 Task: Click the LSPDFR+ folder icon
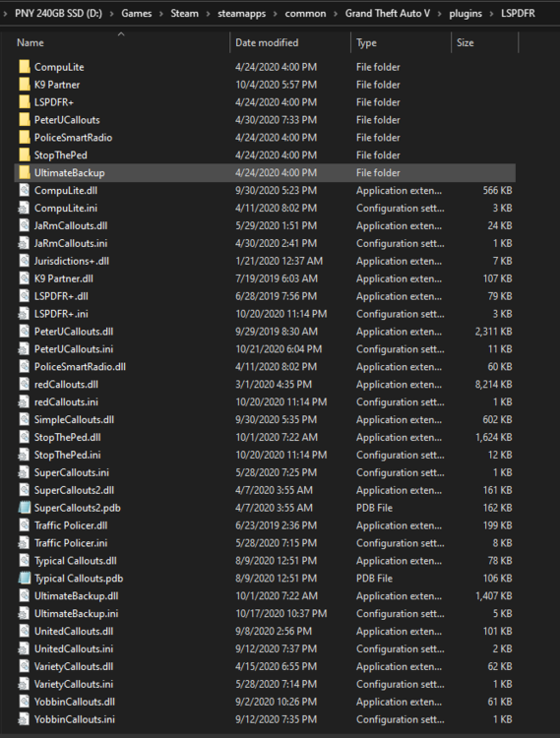pos(25,102)
